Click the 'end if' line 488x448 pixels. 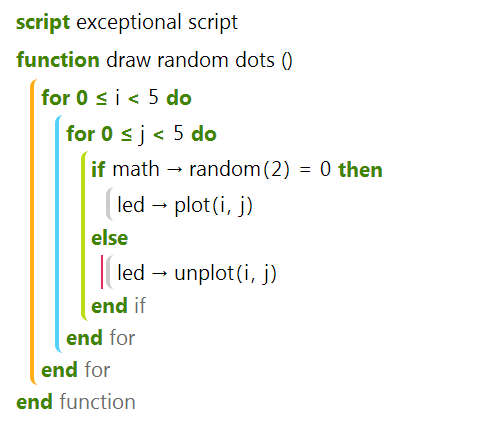click(x=118, y=306)
